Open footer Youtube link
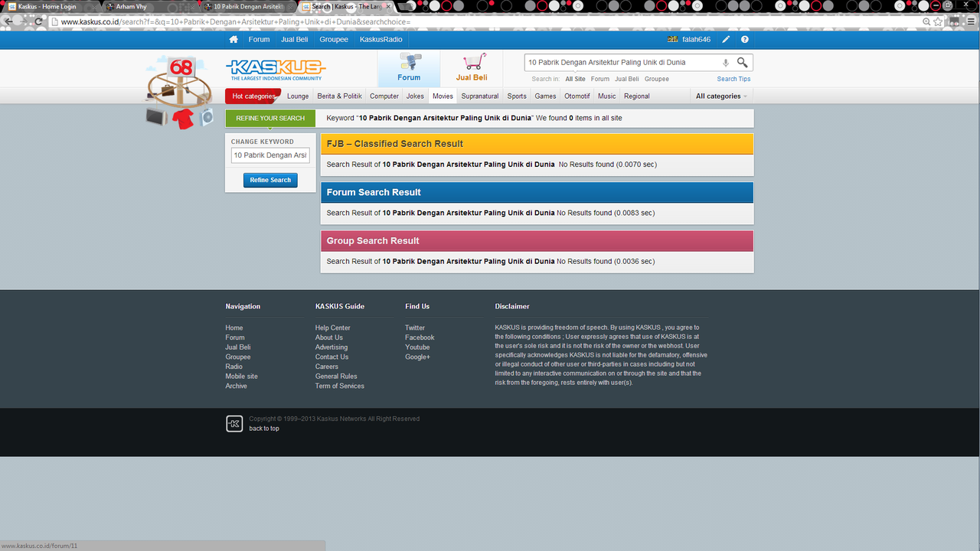This screenshot has width=980, height=551. 417,347
